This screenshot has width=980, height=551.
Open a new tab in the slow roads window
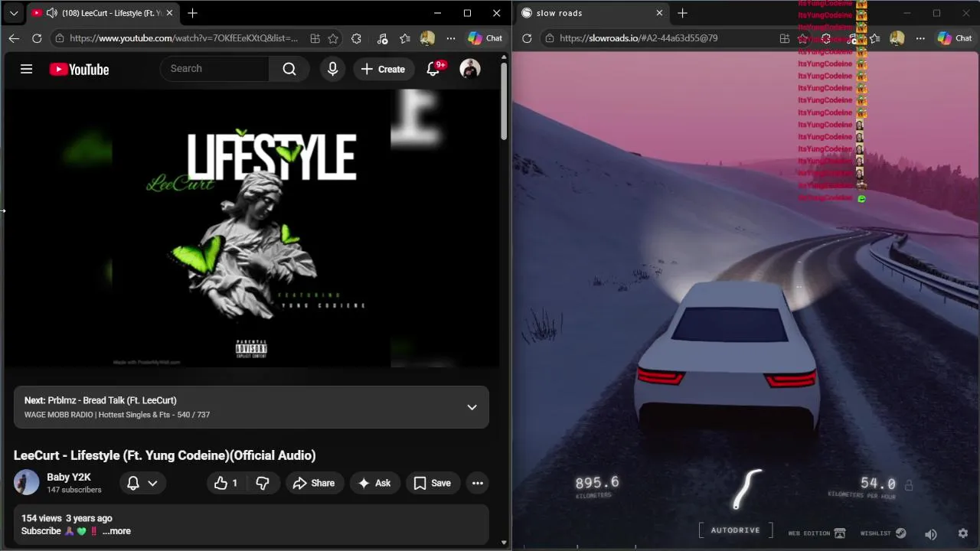[x=682, y=13]
